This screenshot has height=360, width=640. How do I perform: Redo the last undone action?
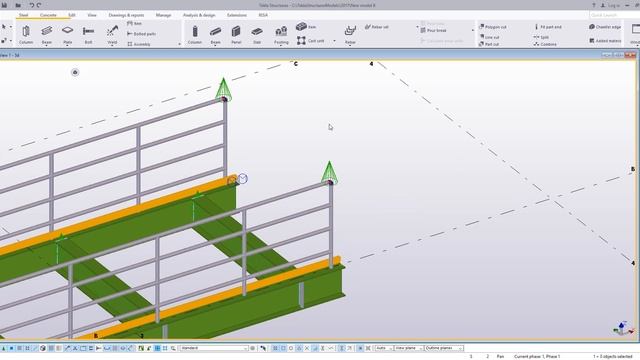point(39,5)
